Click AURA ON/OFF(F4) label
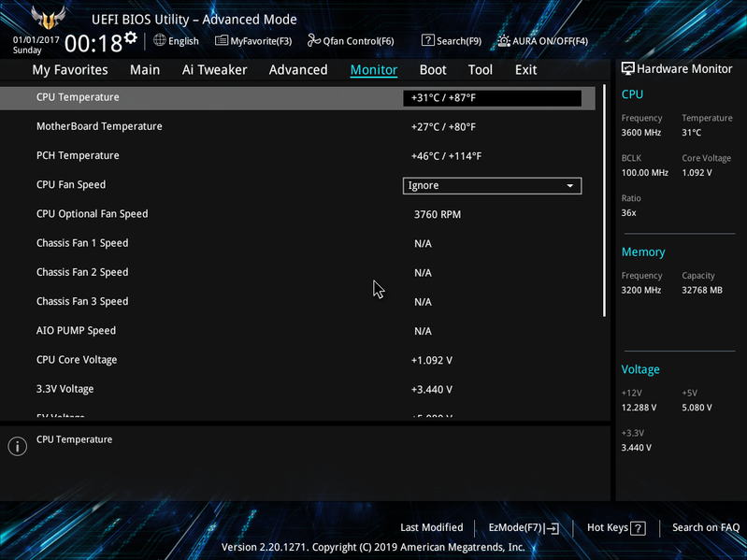The image size is (747, 560). click(x=550, y=41)
